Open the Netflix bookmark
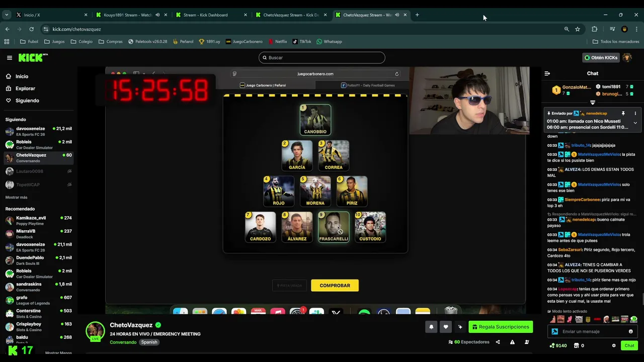This screenshot has width=644, height=362. point(278,42)
